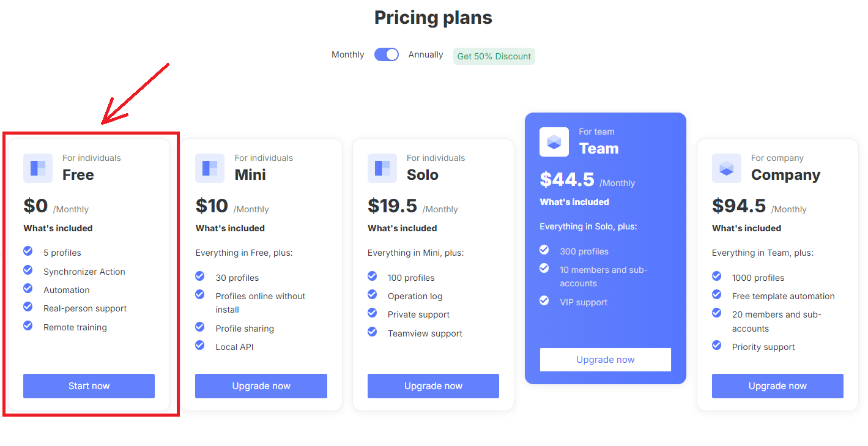Click the Get 50% Discount badge
Image resolution: width=868 pixels, height=446 pixels.
494,56
